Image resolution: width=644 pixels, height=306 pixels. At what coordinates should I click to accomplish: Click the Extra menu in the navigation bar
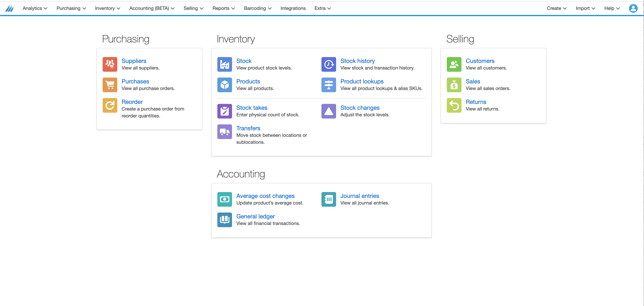click(323, 8)
